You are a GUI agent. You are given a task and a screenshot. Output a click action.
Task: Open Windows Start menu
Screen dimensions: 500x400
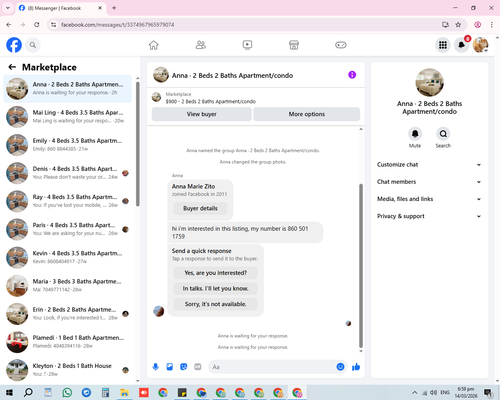(x=9, y=392)
